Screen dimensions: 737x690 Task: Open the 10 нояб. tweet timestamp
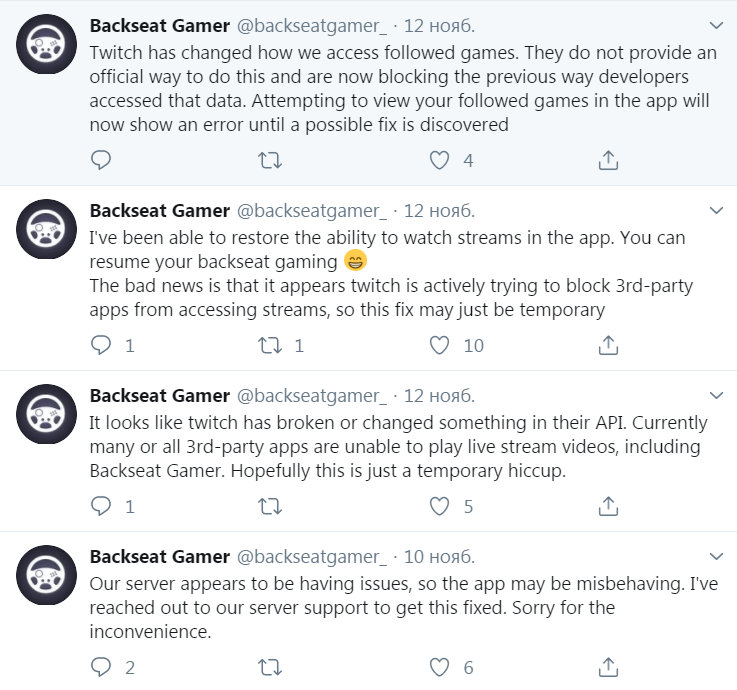(x=438, y=556)
